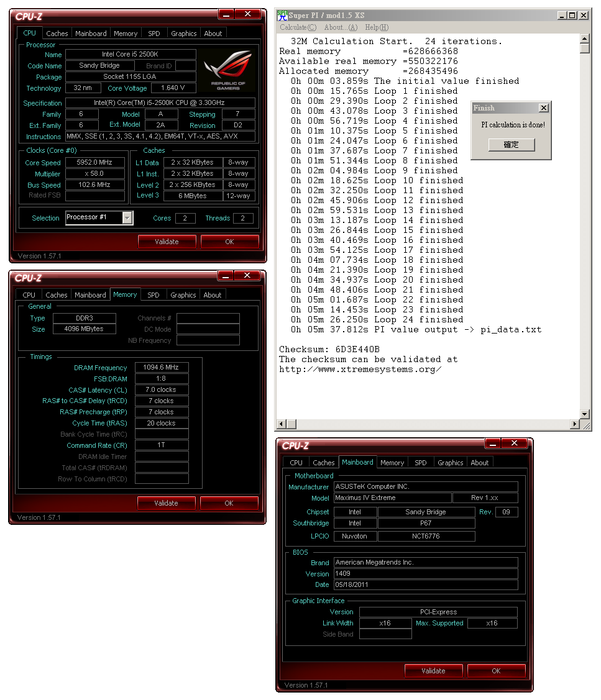Click the Graphic Interface PCI-Express version field
601x700 pixels.
click(438, 612)
